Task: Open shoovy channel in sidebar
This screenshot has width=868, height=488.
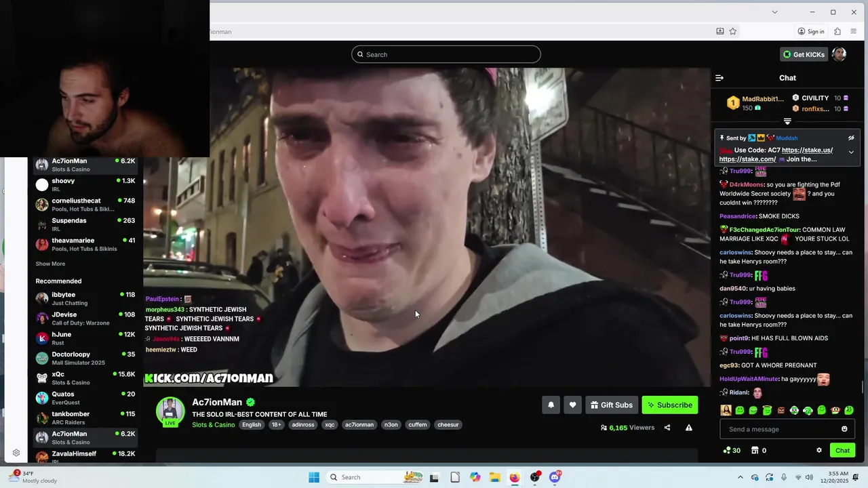Action: [x=86, y=185]
